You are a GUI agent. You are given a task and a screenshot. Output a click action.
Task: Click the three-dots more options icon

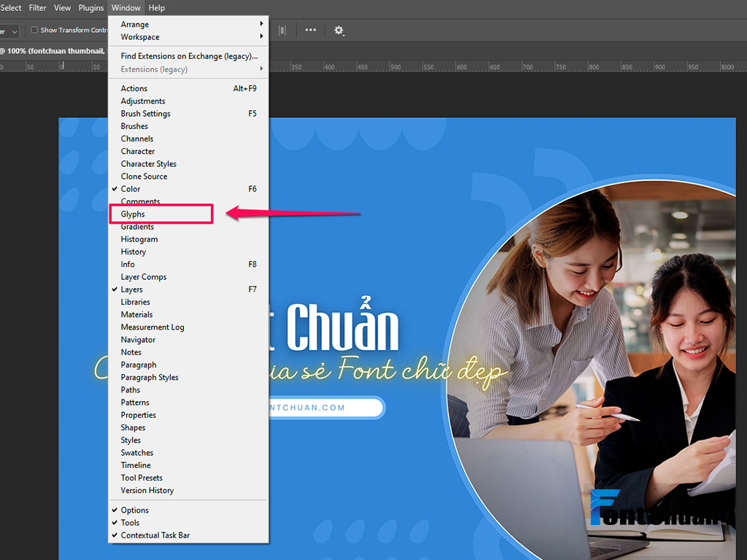click(311, 30)
